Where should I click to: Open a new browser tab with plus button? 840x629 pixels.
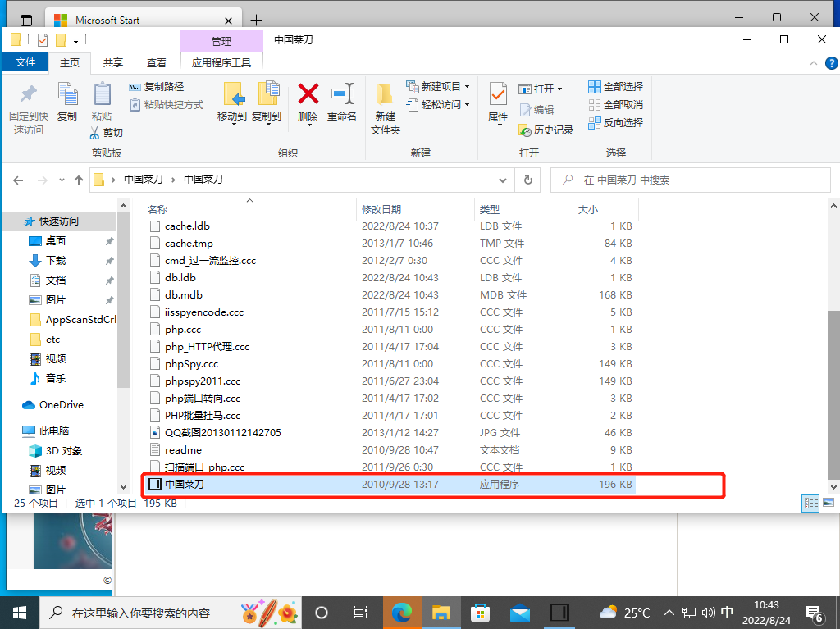(x=256, y=21)
